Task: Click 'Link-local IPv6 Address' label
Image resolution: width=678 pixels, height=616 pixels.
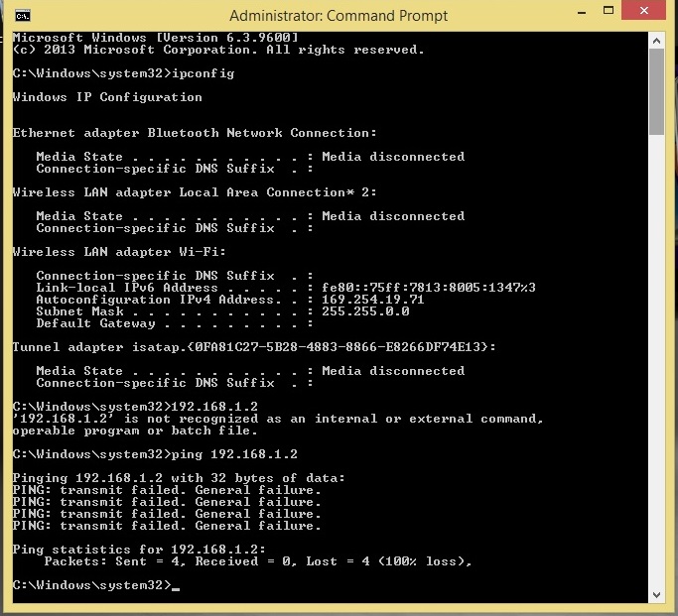Action: coord(127,288)
